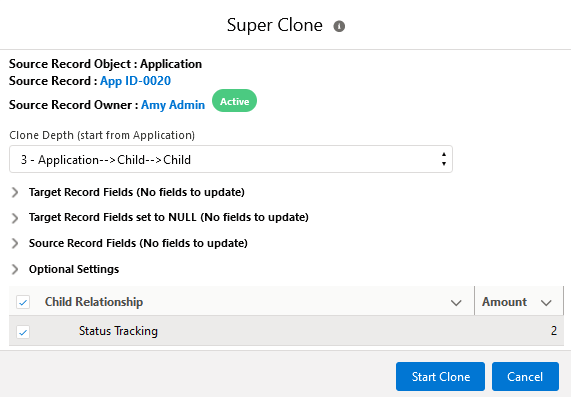Image resolution: width=571 pixels, height=397 pixels.
Task: Uncheck the Status Tracking checkbox
Action: (23, 332)
